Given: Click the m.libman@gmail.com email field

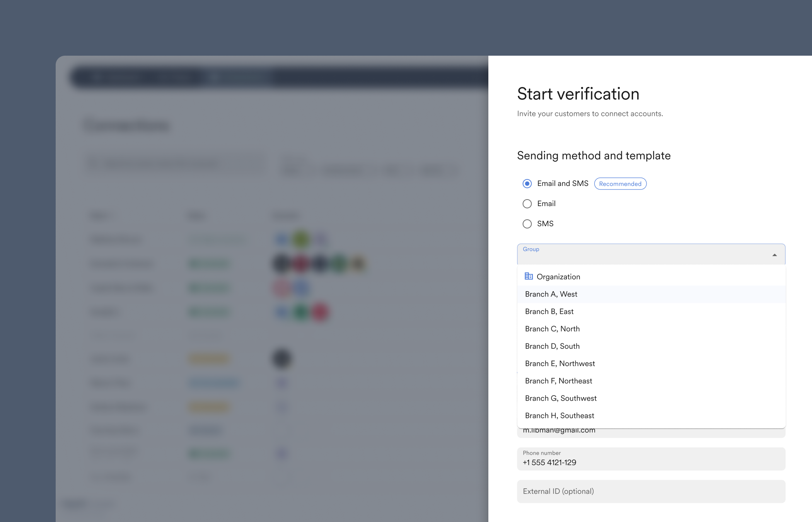Looking at the screenshot, I should coord(651,430).
